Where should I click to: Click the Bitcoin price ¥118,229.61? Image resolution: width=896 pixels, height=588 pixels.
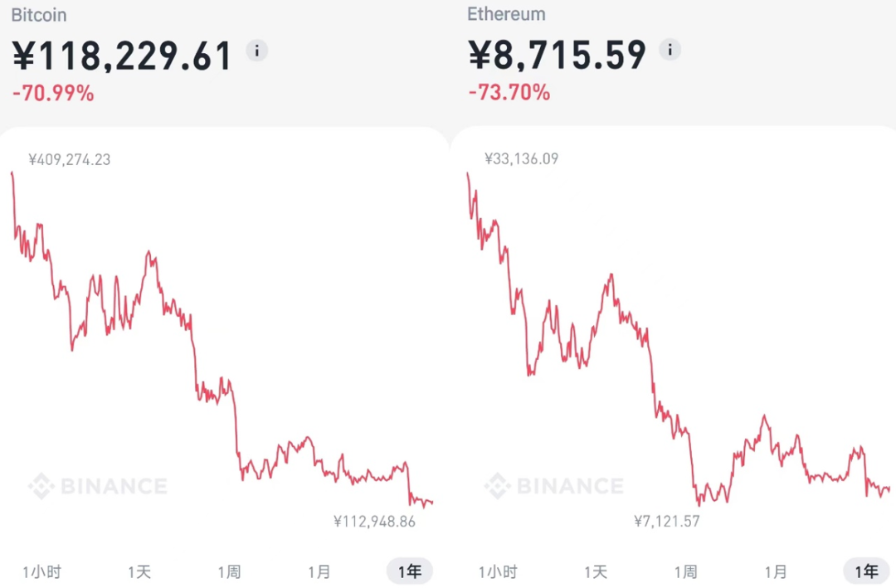click(123, 56)
